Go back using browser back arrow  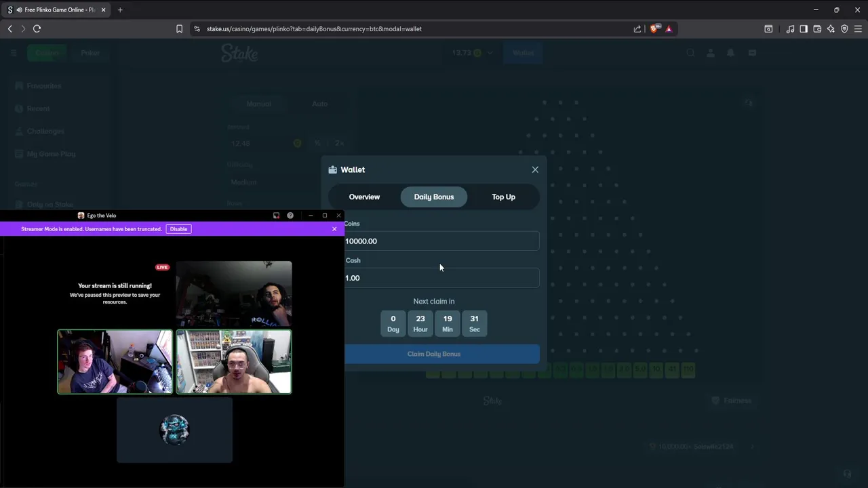10,28
